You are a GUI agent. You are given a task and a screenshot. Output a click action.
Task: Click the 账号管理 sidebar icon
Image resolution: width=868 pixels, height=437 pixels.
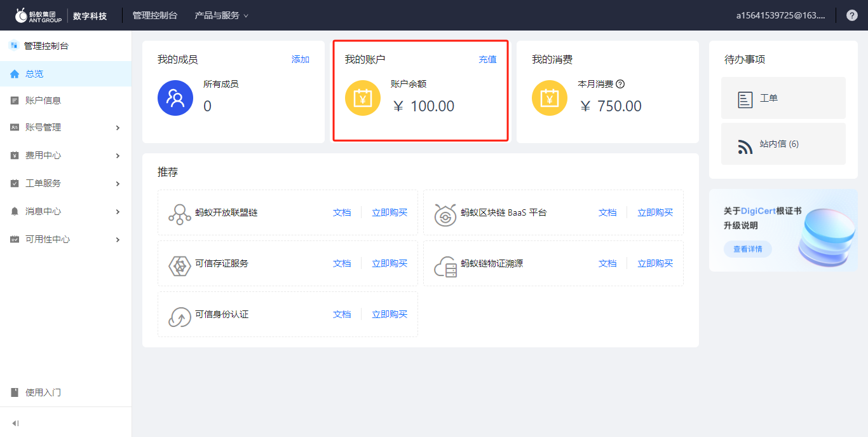click(x=15, y=127)
